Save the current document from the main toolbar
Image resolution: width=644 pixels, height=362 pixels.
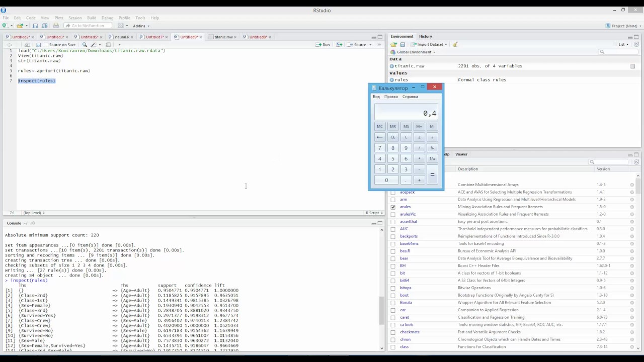pyautogui.click(x=35, y=26)
